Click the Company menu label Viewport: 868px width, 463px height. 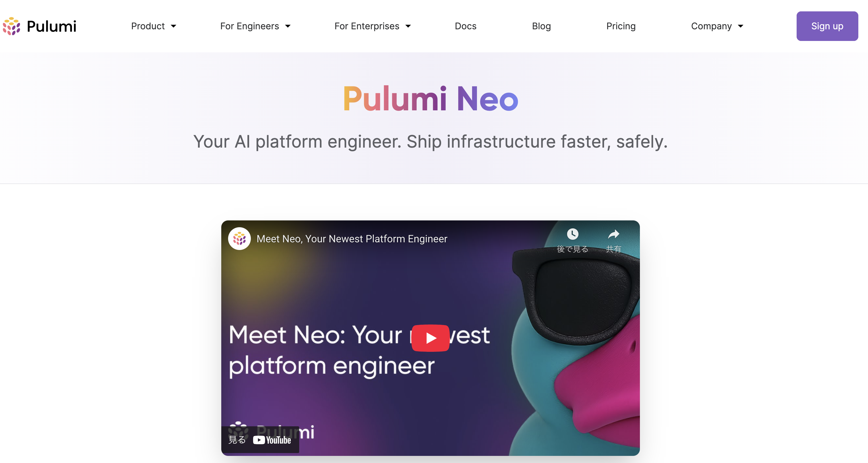(711, 26)
